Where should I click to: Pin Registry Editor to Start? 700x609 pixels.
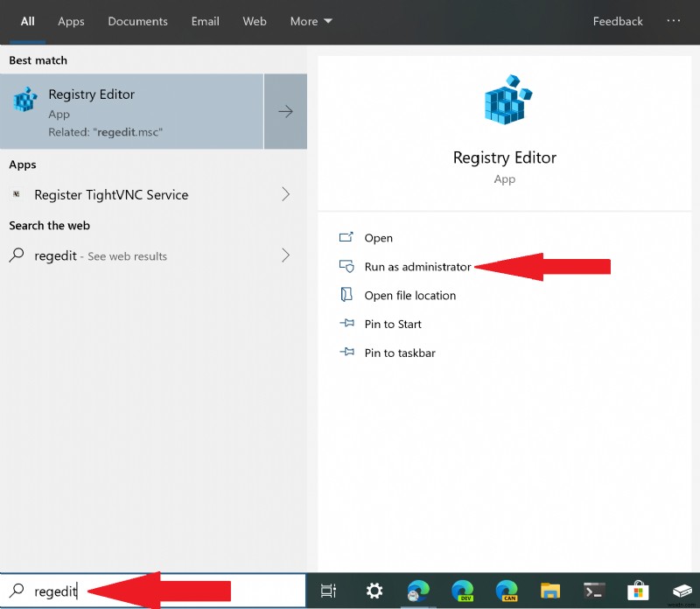pos(392,324)
